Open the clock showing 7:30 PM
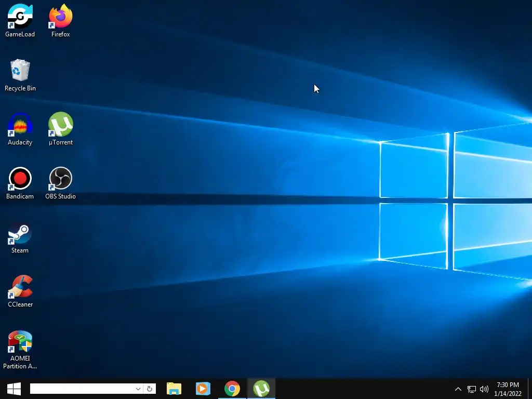The height and width of the screenshot is (399, 532). 508,389
